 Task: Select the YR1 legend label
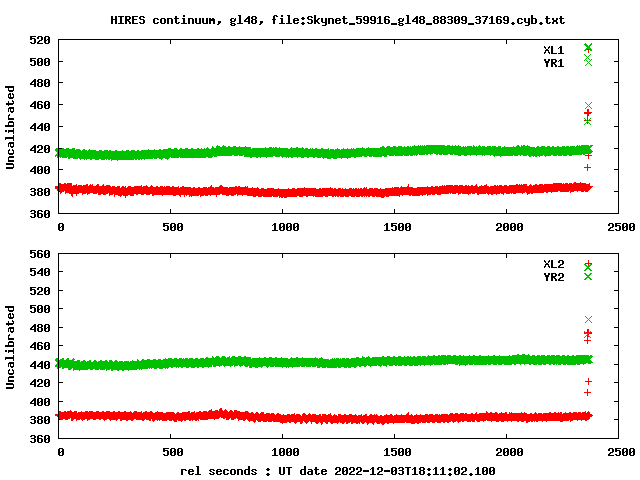point(553,63)
